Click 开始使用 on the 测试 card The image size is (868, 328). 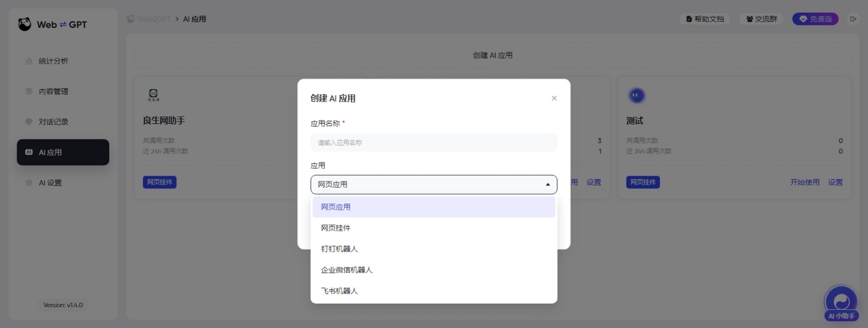(805, 182)
